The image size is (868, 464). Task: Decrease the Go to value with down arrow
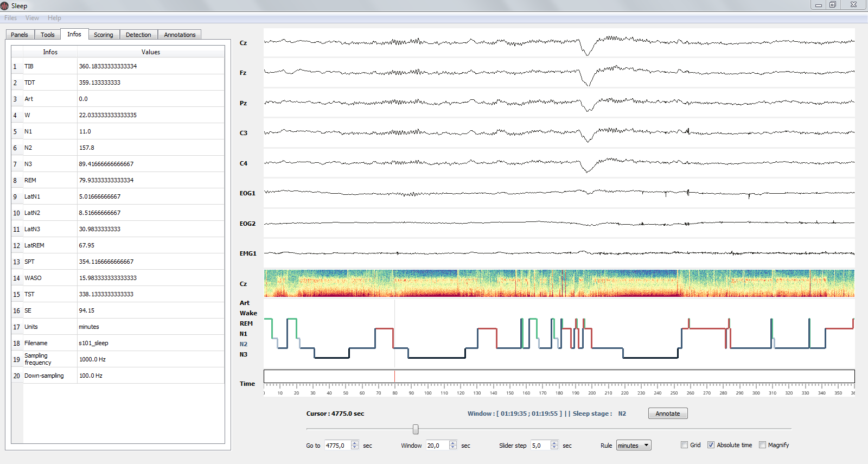tap(355, 448)
